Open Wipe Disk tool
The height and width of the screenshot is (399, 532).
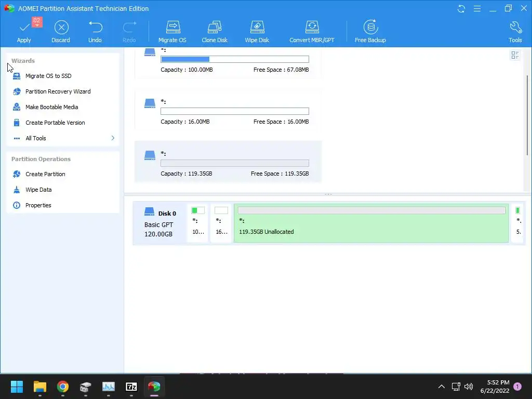257,31
